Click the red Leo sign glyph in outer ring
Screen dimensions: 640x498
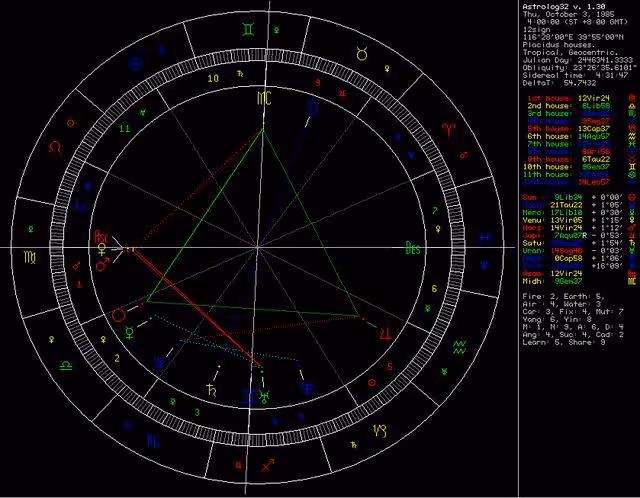[55, 147]
